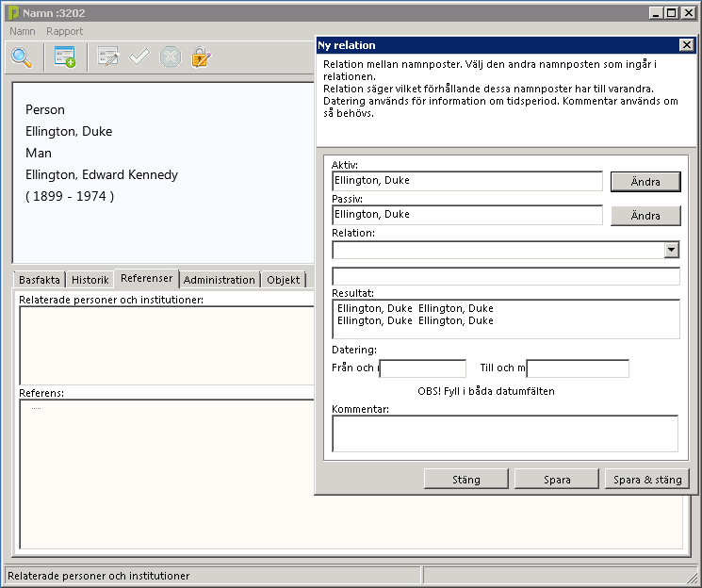The width and height of the screenshot is (702, 588).
Task: Click the padlock with pencil icon
Action: click(201, 57)
